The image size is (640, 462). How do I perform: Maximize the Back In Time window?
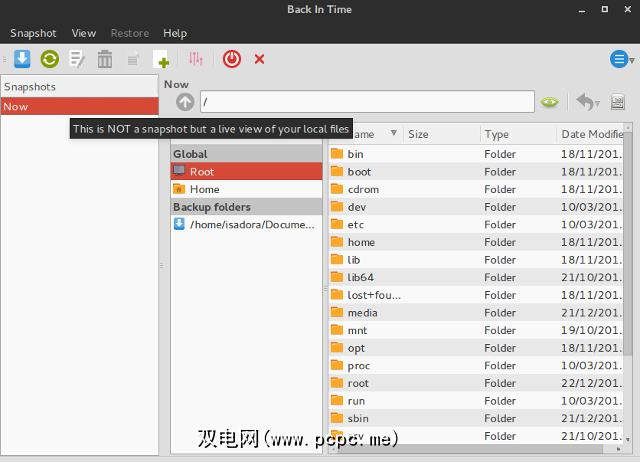coord(605,9)
